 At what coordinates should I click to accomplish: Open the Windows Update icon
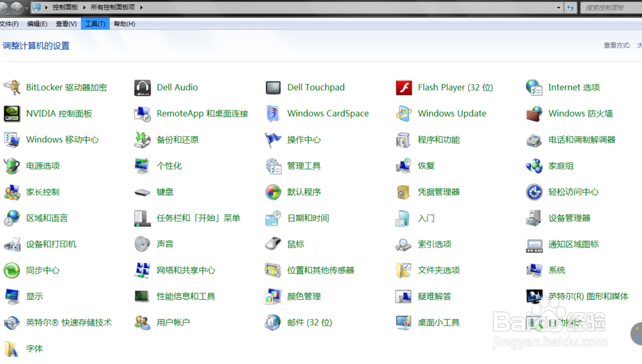click(404, 114)
